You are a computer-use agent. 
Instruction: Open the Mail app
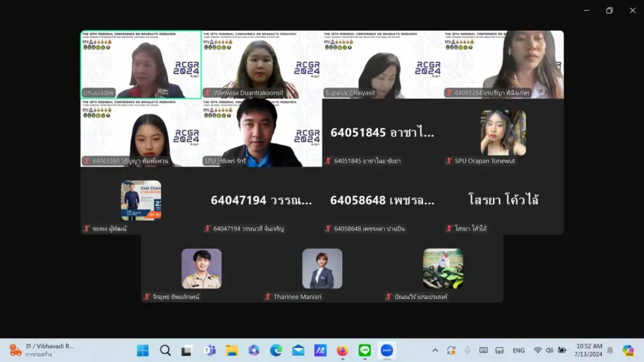click(298, 351)
